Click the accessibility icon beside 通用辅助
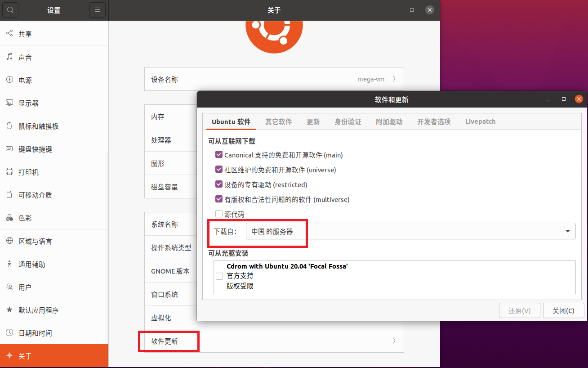Viewport: 588px width, 368px height. [x=9, y=264]
